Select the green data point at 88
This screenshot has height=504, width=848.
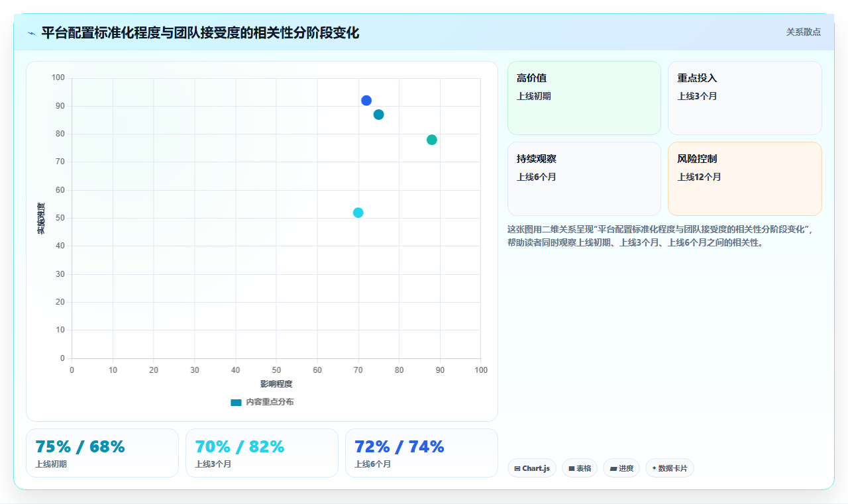[x=432, y=140]
